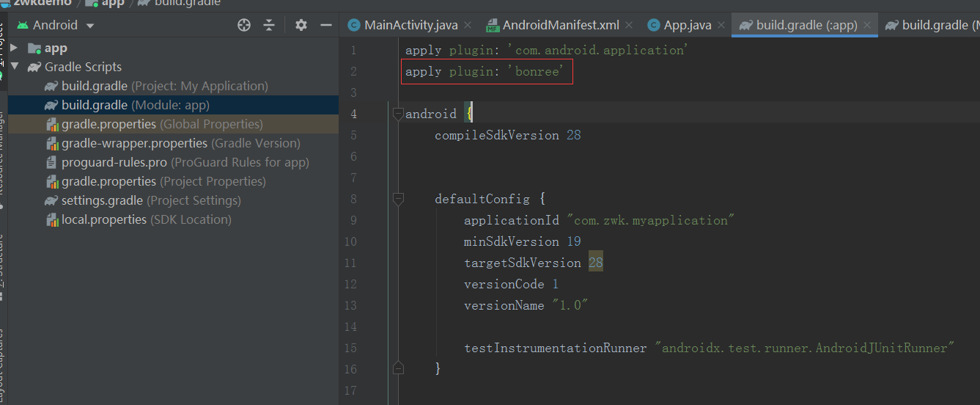This screenshot has height=405, width=980.
Task: Expand the app module folder
Action: (x=14, y=48)
